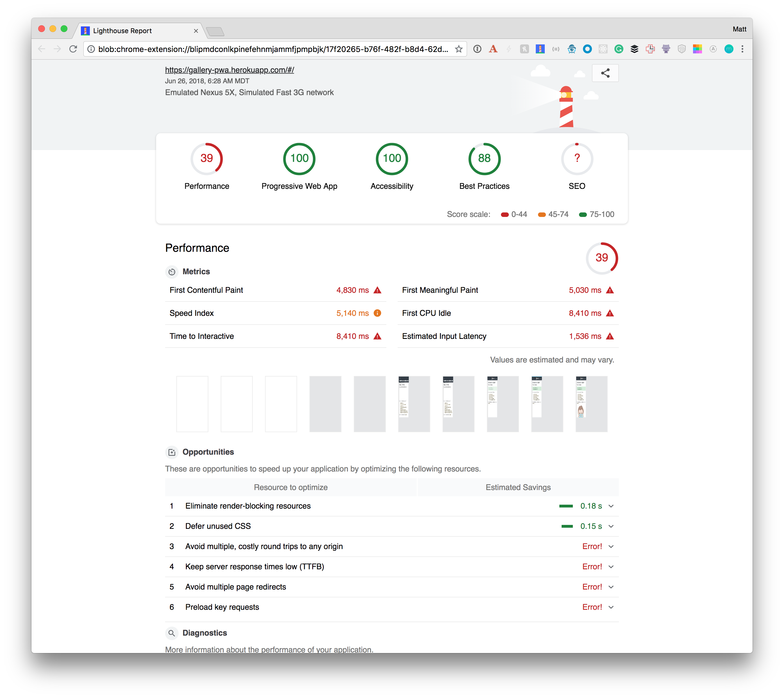784x698 pixels.
Task: Open a new tab with the tab button
Action: click(x=215, y=31)
